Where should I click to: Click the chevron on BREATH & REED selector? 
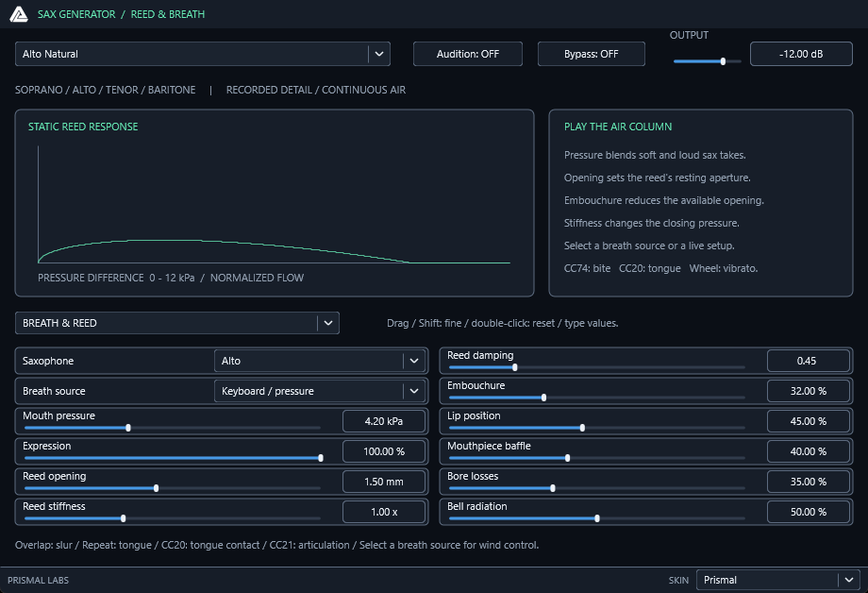328,323
